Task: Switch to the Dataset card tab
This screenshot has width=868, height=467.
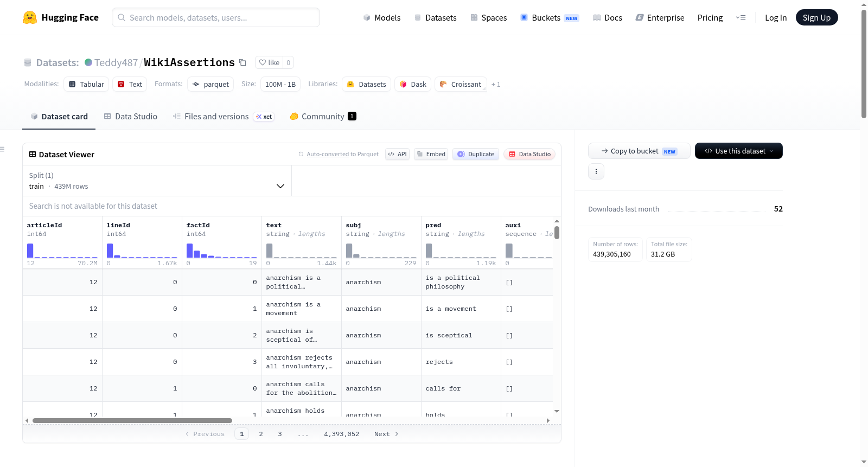Action: coord(59,117)
